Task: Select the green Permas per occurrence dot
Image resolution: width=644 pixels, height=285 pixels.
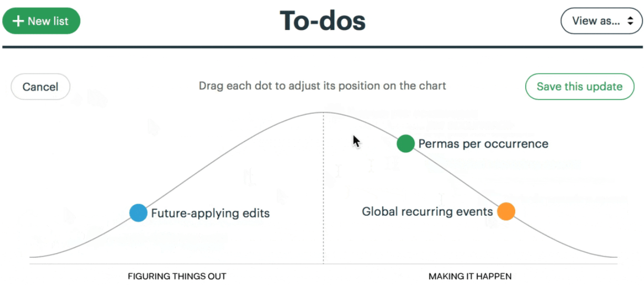Action: pyautogui.click(x=405, y=143)
